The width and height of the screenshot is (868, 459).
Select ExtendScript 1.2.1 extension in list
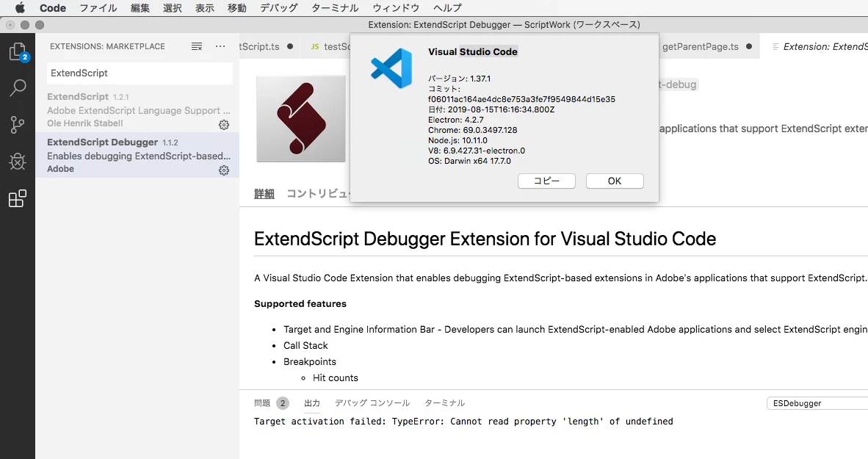coord(137,109)
